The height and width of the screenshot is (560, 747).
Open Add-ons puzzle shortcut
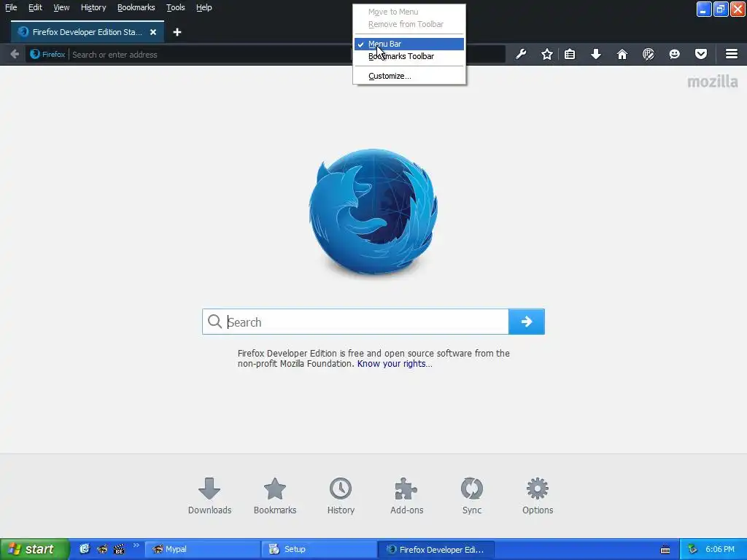click(406, 496)
